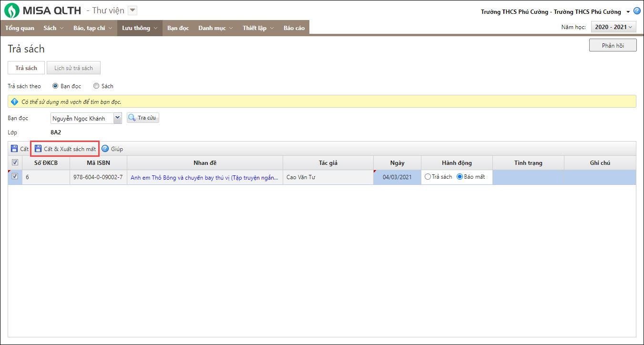Viewport: 644px width, 345px height.
Task: Select the Bạn đọc radio option
Action: point(55,86)
